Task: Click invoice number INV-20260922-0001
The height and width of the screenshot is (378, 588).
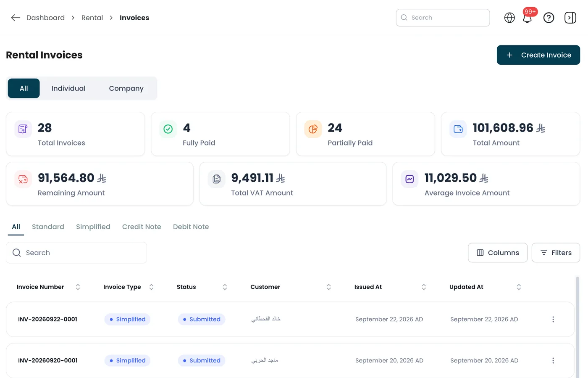Action: tap(47, 320)
